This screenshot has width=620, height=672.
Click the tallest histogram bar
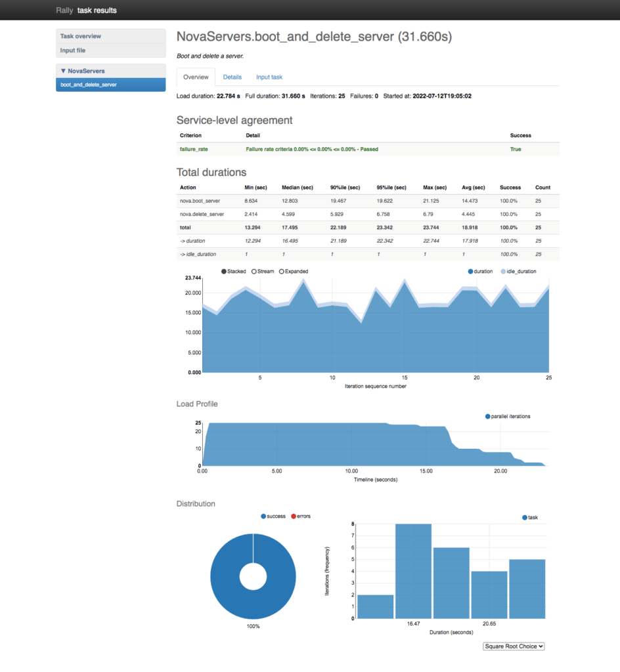(413, 571)
